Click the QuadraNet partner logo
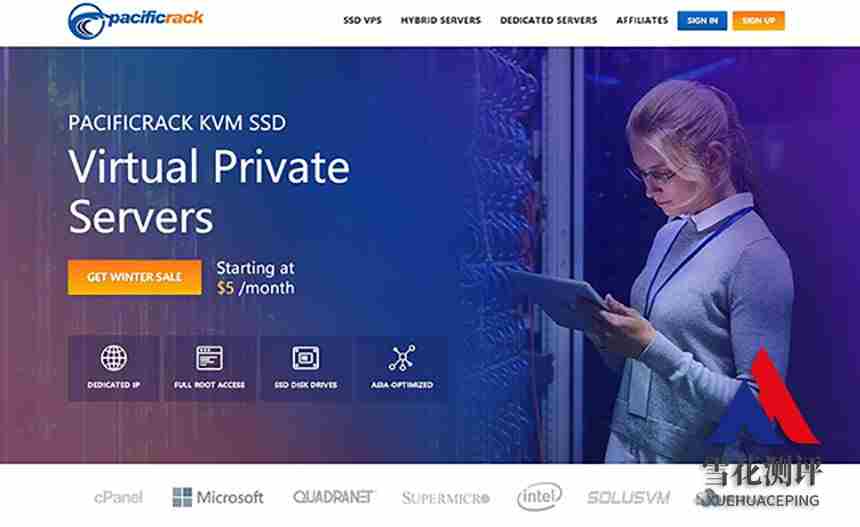Screen dimensions: 860x527 (x=333, y=497)
